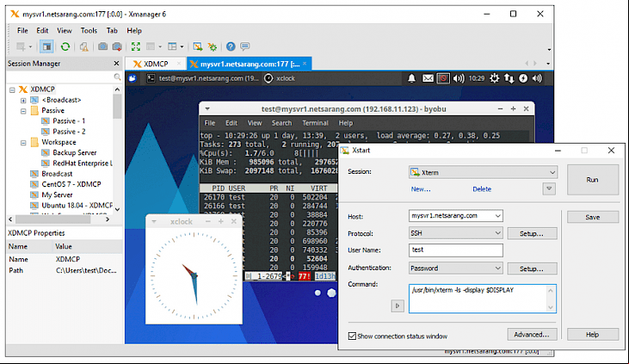
Task: Select CentOS 7 - XDMCP session
Action: click(x=71, y=185)
